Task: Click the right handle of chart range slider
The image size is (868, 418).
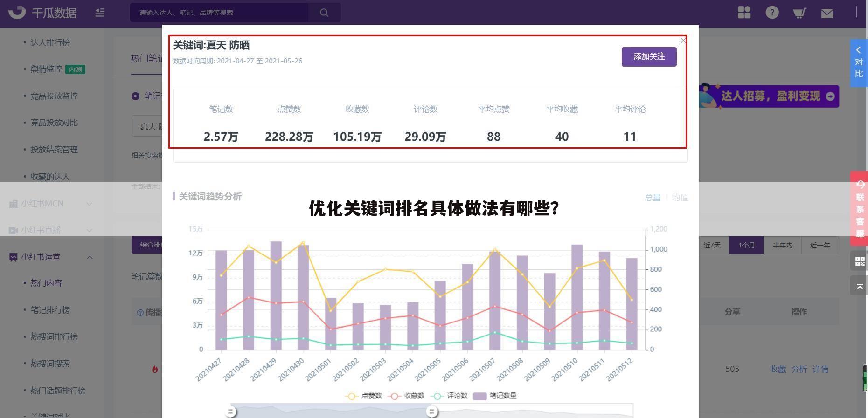Action: pyautogui.click(x=432, y=411)
